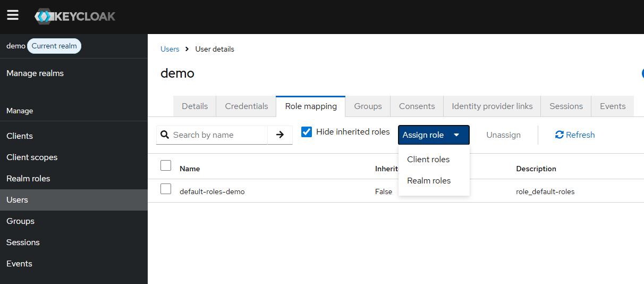Open the hamburger navigation menu
Screen dimensions: 644x284
click(13, 15)
